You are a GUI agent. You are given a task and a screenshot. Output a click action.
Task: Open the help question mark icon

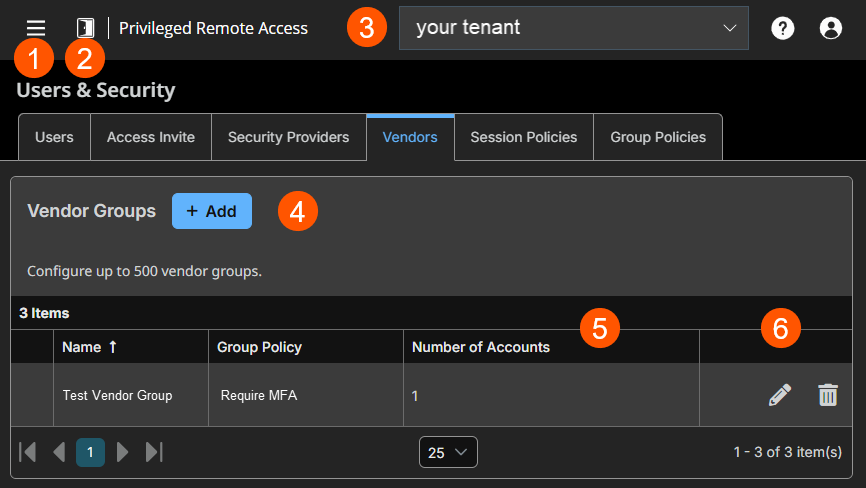tap(783, 28)
